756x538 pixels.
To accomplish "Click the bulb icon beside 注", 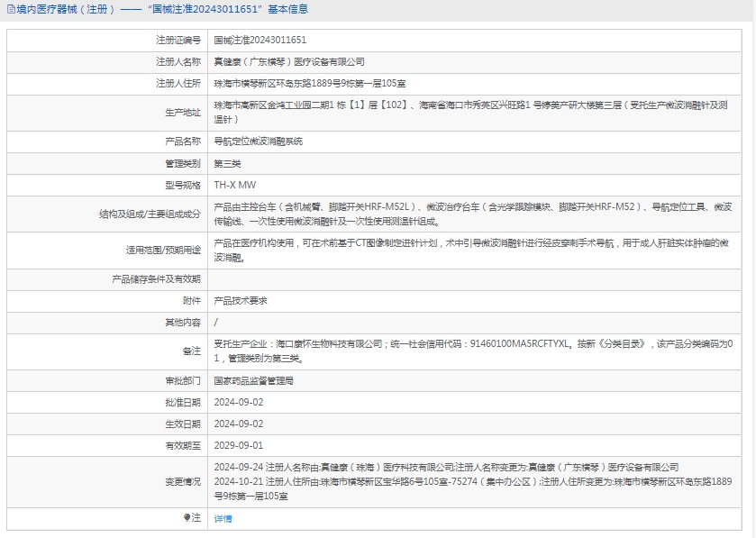I will coord(187,518).
